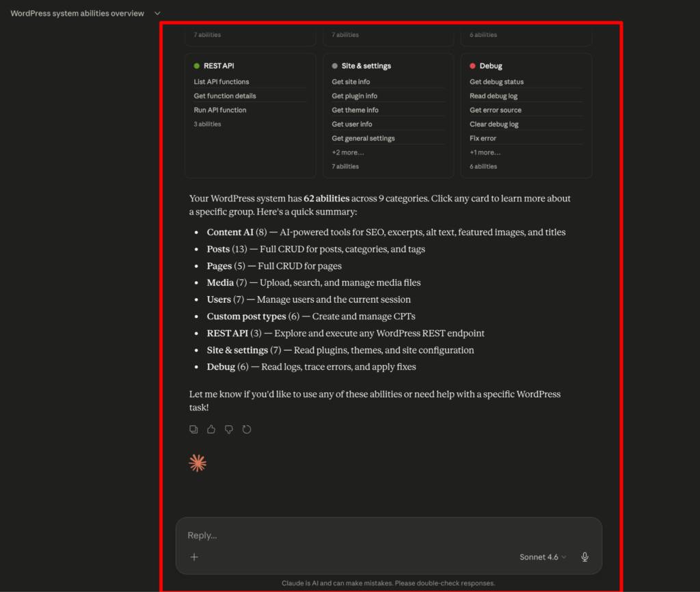700x592 pixels.
Task: Select 'Get plugin info' ability
Action: [355, 96]
